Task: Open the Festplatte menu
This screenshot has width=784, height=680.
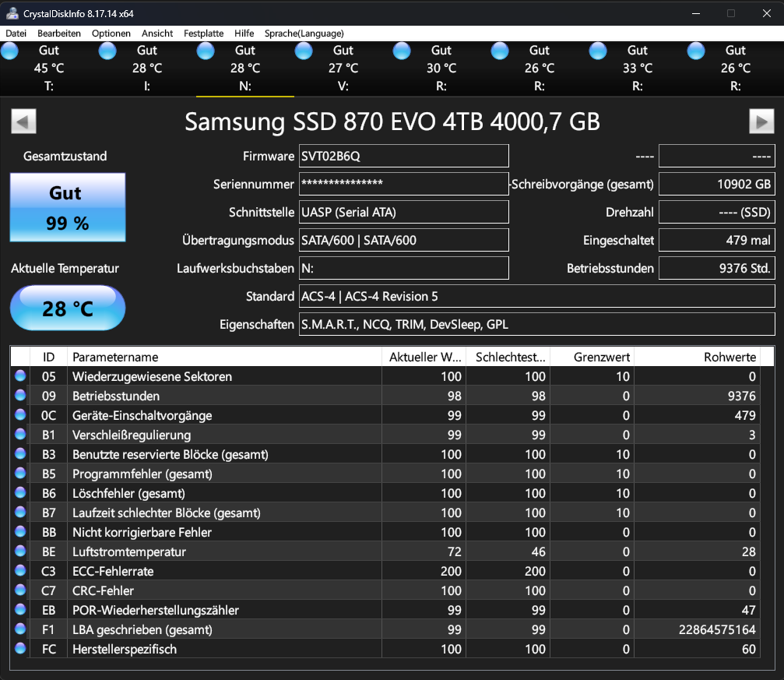Action: tap(203, 33)
